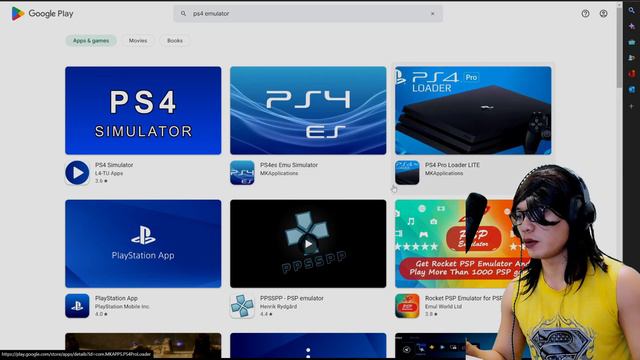
Task: Click the PS4es Emu Simulator app icon
Action: (242, 173)
